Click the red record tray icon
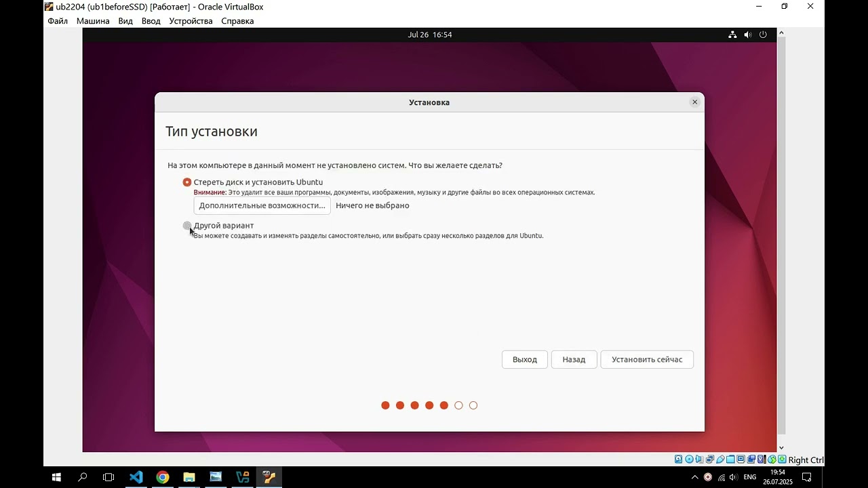This screenshot has width=868, height=488. click(708, 477)
